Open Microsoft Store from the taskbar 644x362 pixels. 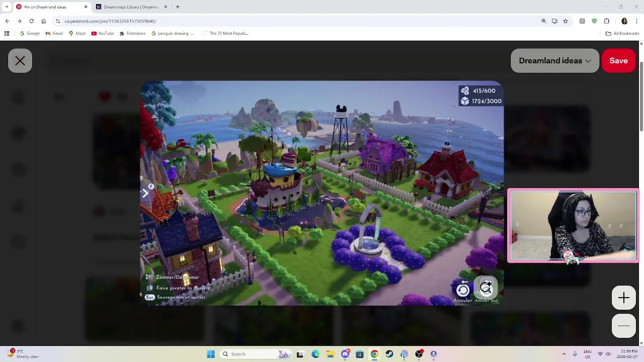[360, 354]
